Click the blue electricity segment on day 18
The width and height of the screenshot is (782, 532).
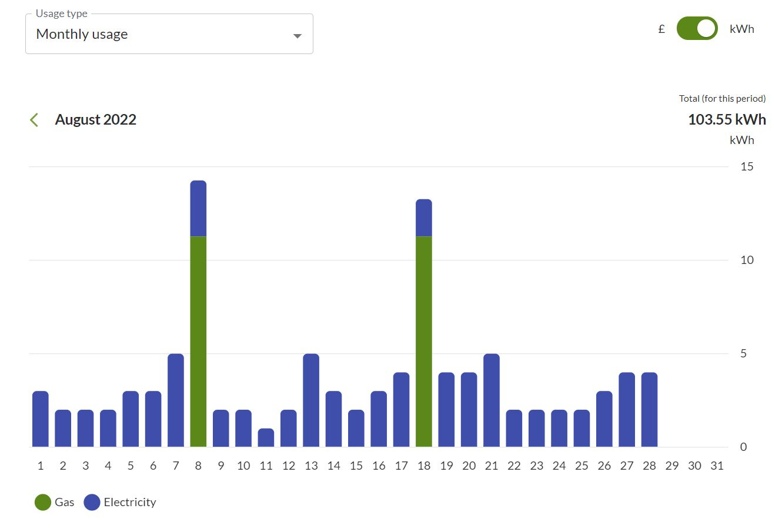click(424, 218)
